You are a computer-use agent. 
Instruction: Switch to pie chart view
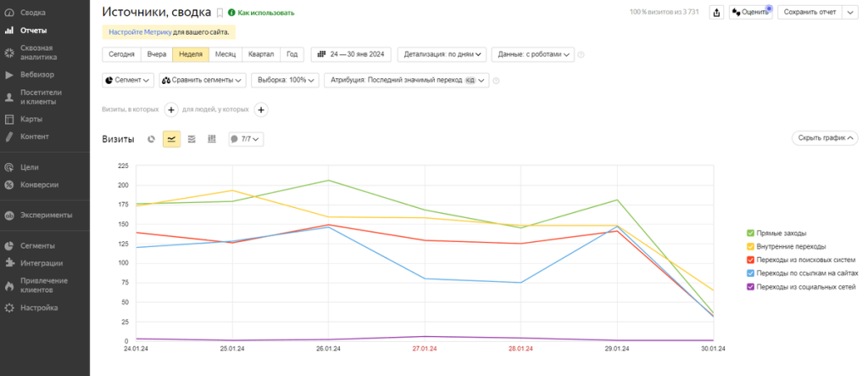click(x=151, y=138)
